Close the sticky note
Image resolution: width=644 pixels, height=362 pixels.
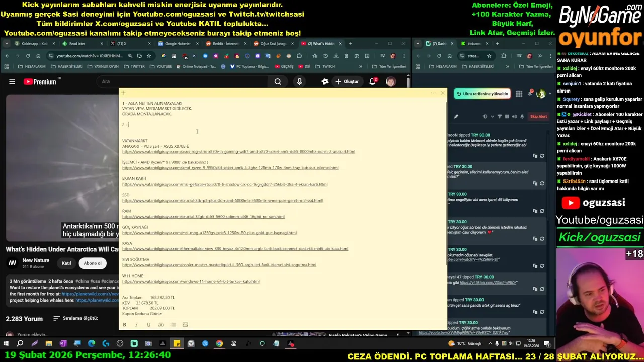[442, 93]
